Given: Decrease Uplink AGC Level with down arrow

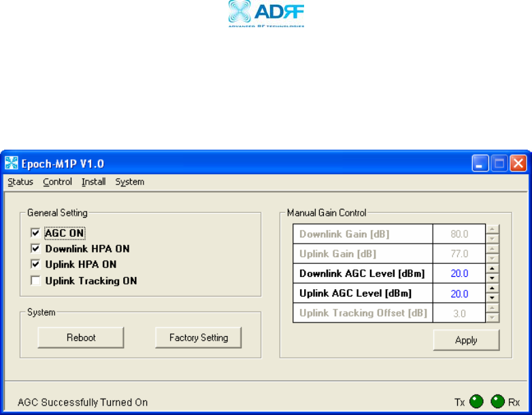Looking at the screenshot, I should tap(493, 298).
